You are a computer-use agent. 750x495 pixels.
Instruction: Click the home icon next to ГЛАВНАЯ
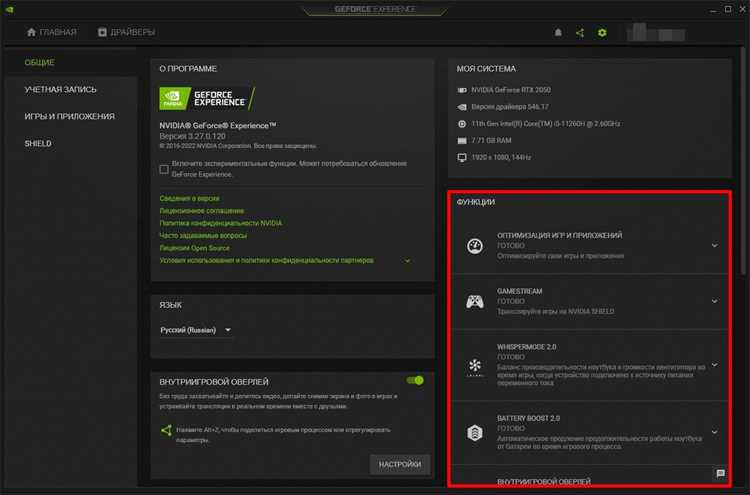coord(32,32)
